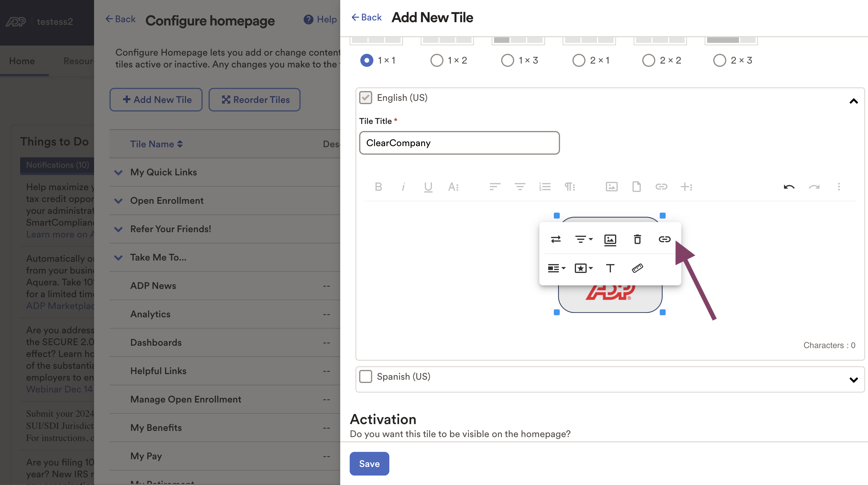Open the Resources tab
This screenshot has width=868, height=485.
click(78, 61)
